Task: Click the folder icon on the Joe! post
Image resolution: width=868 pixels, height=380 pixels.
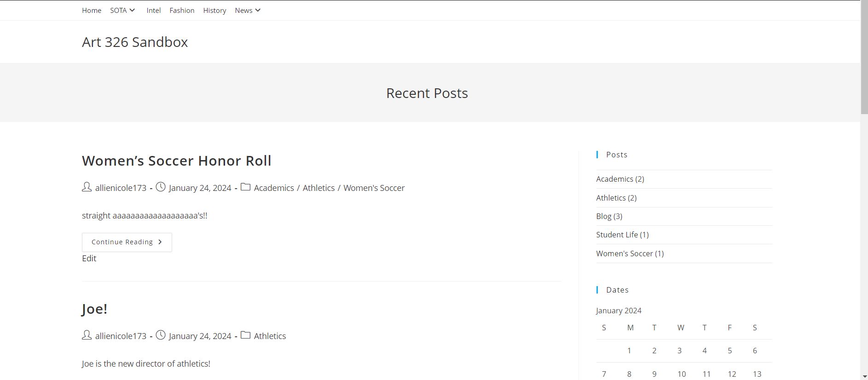Action: coord(246,335)
